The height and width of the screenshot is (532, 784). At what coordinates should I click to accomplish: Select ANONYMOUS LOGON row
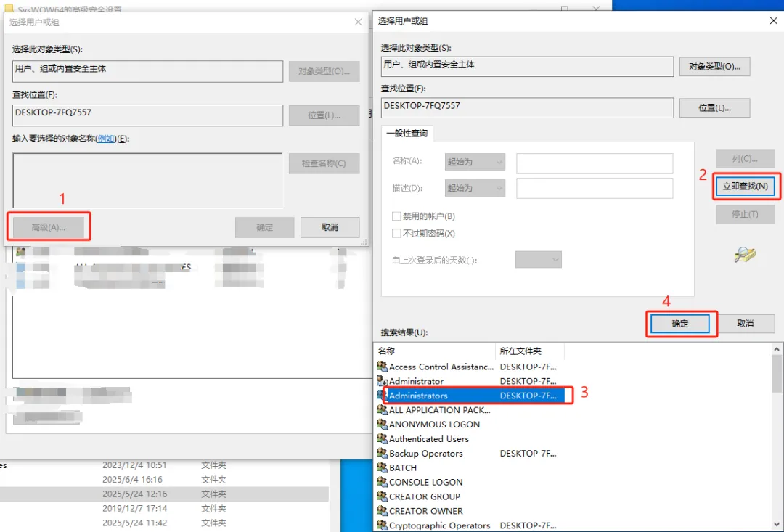[x=470, y=424]
